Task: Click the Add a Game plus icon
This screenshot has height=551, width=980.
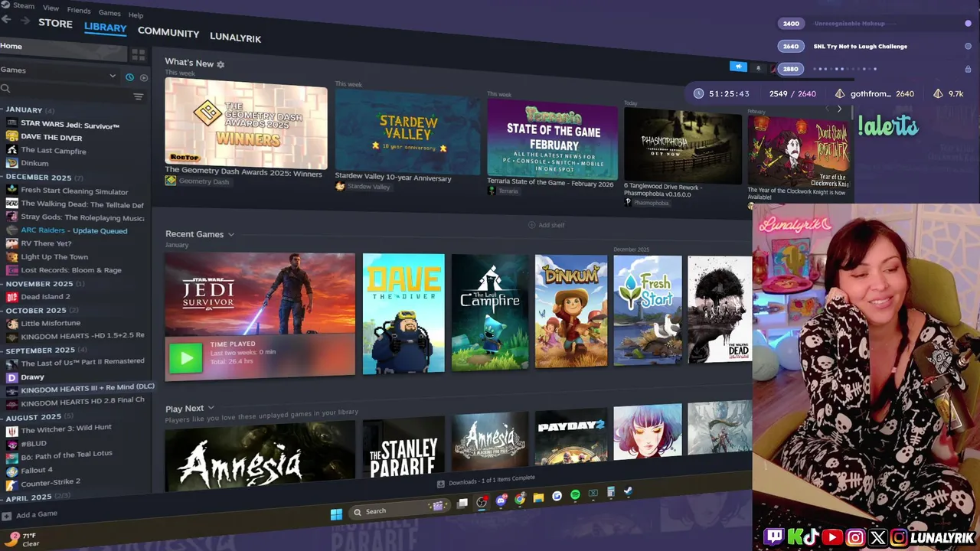Action: point(7,517)
